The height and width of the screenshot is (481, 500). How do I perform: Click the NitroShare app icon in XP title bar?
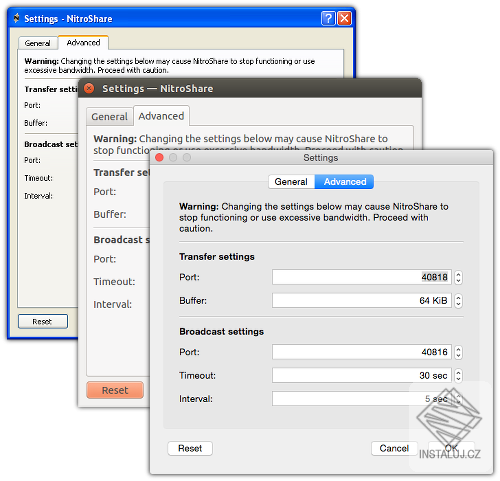pyautogui.click(x=16, y=18)
